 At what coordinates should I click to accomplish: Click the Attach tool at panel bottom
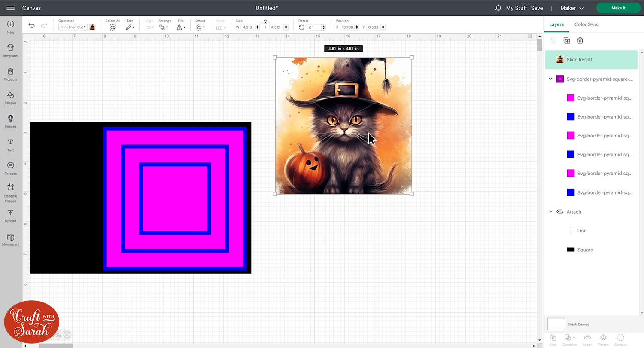(x=587, y=339)
